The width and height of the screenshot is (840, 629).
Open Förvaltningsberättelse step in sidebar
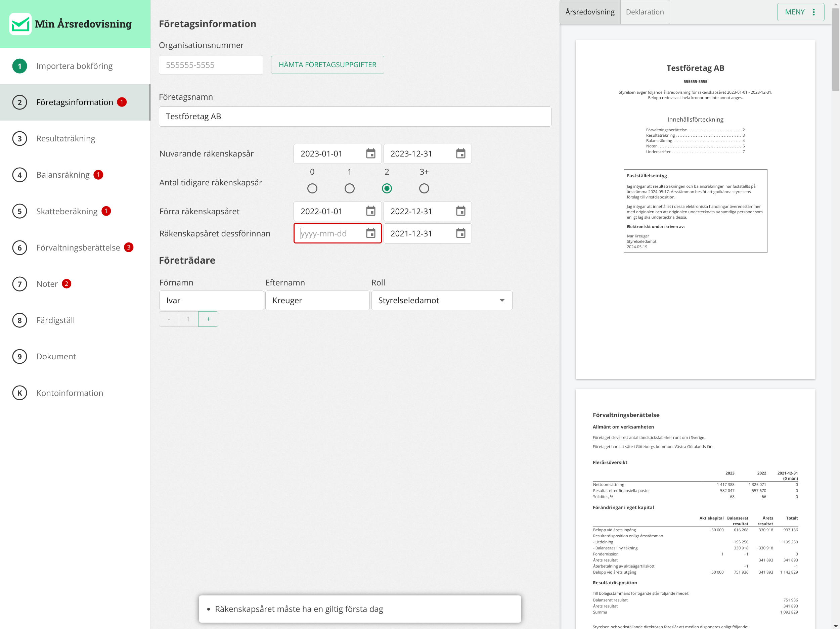coord(78,248)
